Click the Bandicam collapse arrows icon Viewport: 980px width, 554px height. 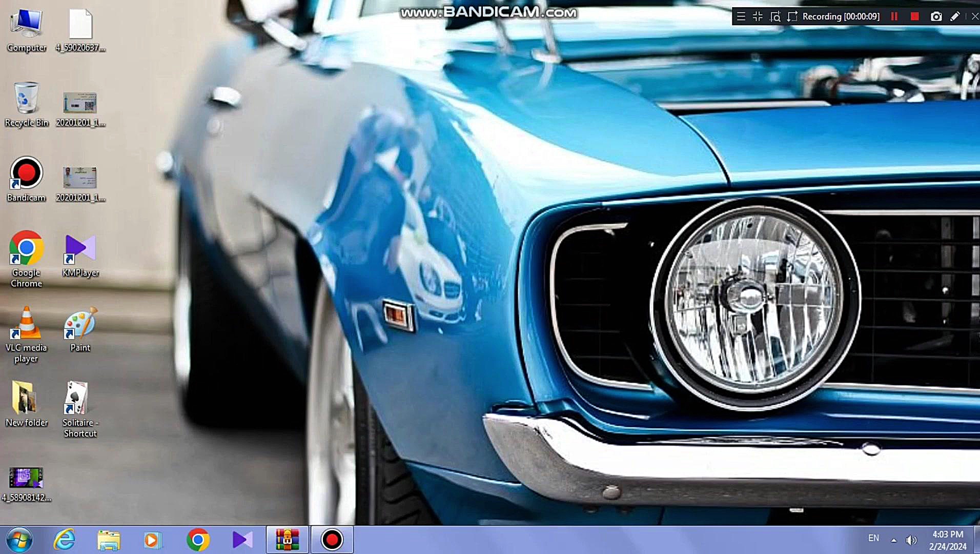coord(758,16)
